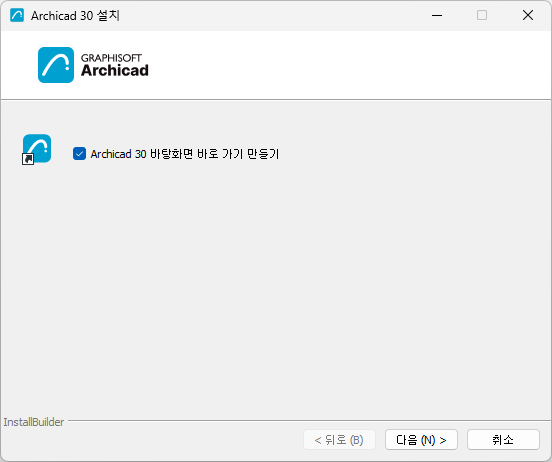Screen dimensions: 552x462
Task: Click the 'Archicad 30 설치' window title text
Action: [x=75, y=16]
